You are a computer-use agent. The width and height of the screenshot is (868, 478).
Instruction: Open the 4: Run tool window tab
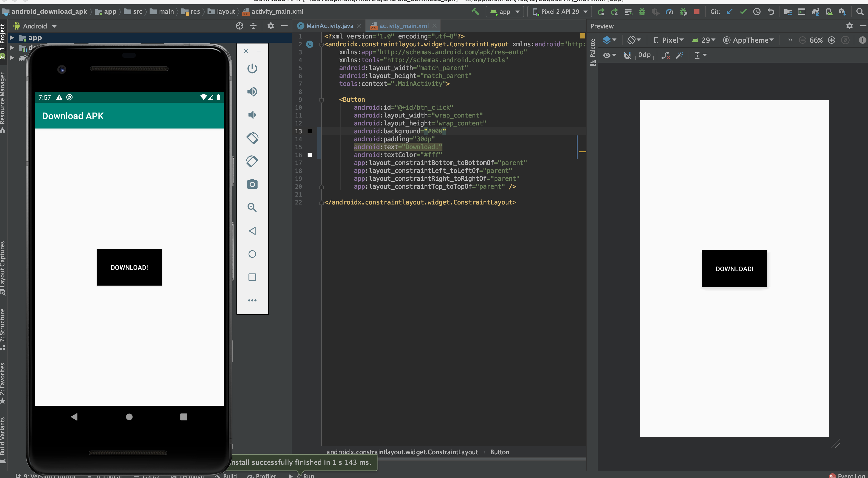(x=302, y=475)
